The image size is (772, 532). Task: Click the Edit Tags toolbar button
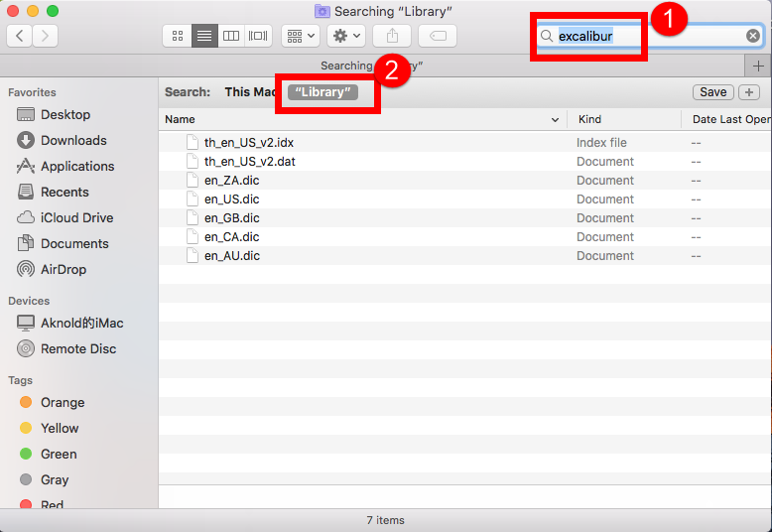pos(438,36)
